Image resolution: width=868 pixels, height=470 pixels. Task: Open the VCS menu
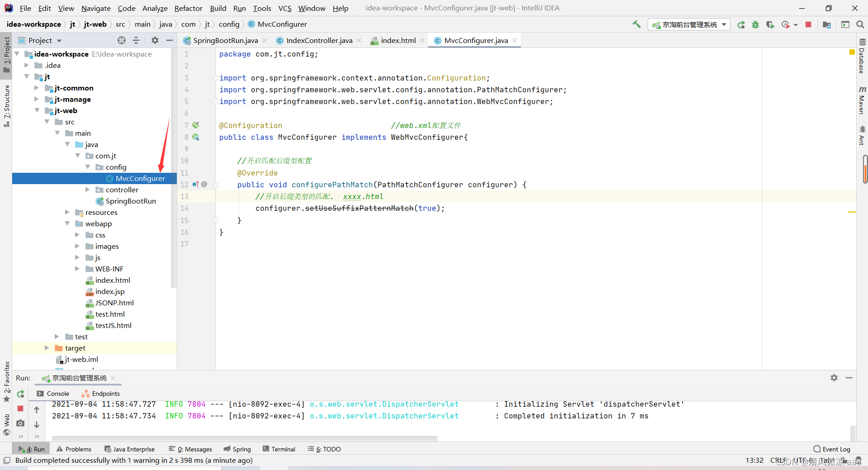285,8
